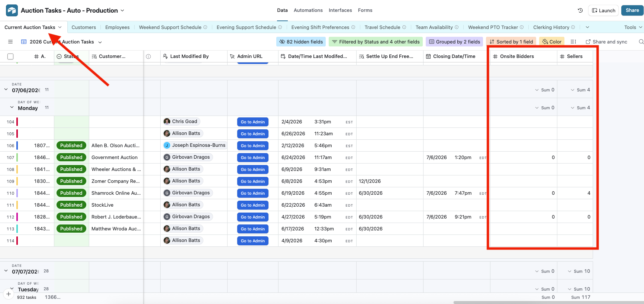The width and height of the screenshot is (644, 304).
Task: Toggle the select-all rows checkbox
Action: click(x=10, y=56)
